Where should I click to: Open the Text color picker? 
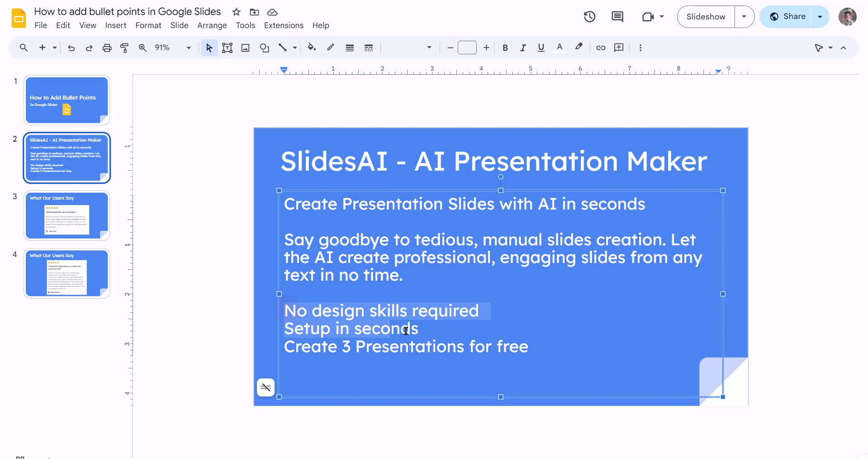[x=560, y=48]
